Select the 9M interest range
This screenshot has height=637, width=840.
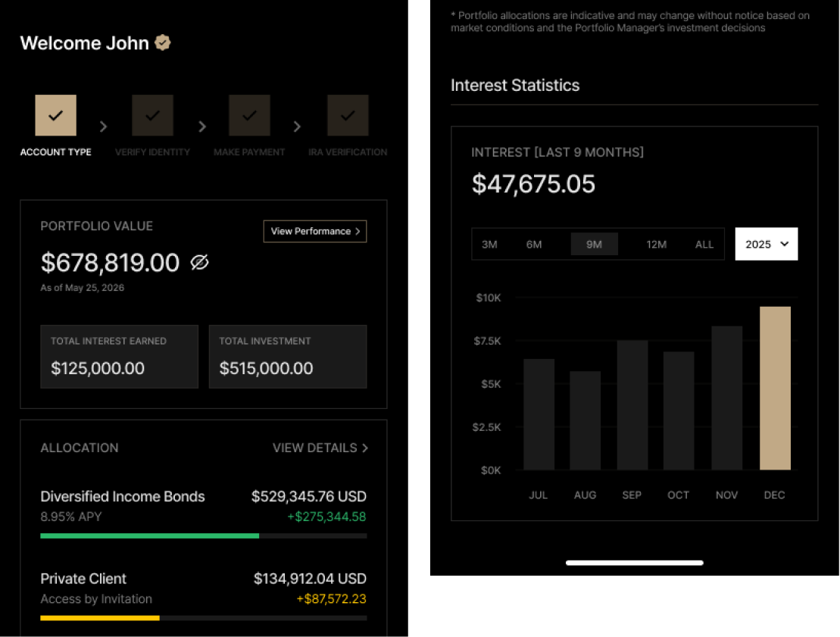[594, 245]
